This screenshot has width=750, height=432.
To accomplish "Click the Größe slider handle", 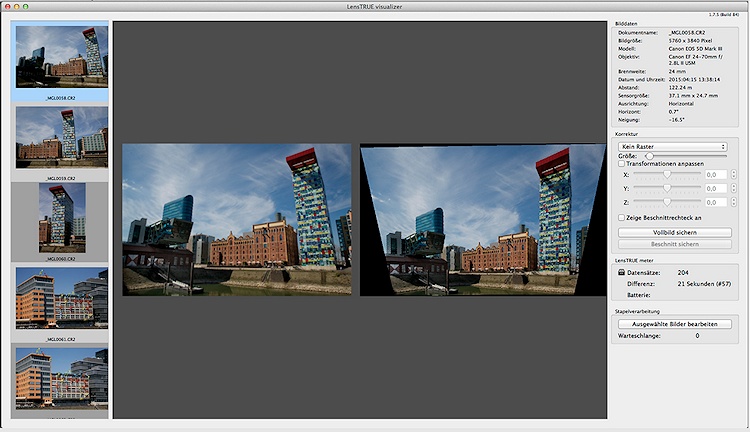I will click(649, 156).
